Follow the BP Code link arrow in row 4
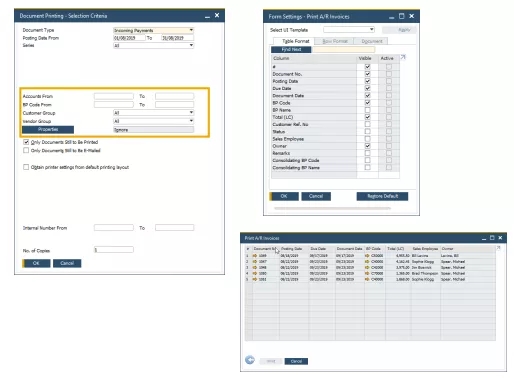Viewport: 514px width, 378px height. coord(367,273)
